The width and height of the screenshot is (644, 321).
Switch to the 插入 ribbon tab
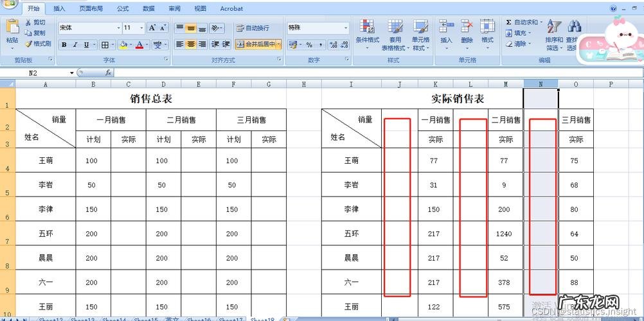pyautogui.click(x=59, y=8)
